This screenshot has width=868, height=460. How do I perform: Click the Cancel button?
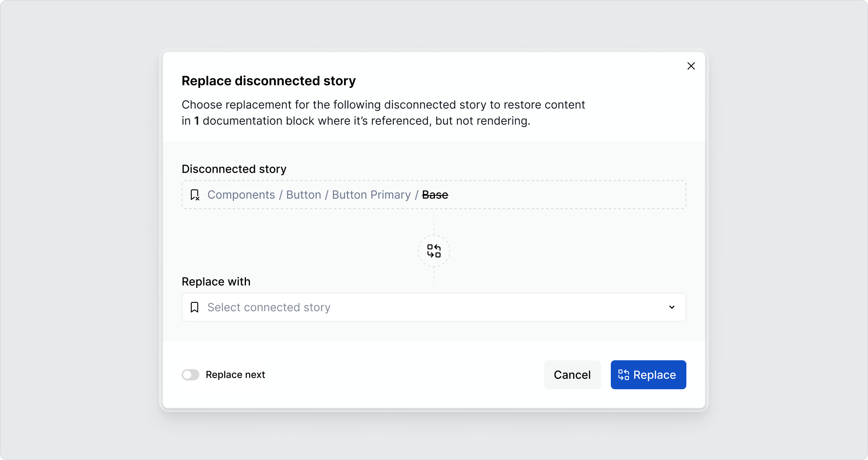coord(572,375)
